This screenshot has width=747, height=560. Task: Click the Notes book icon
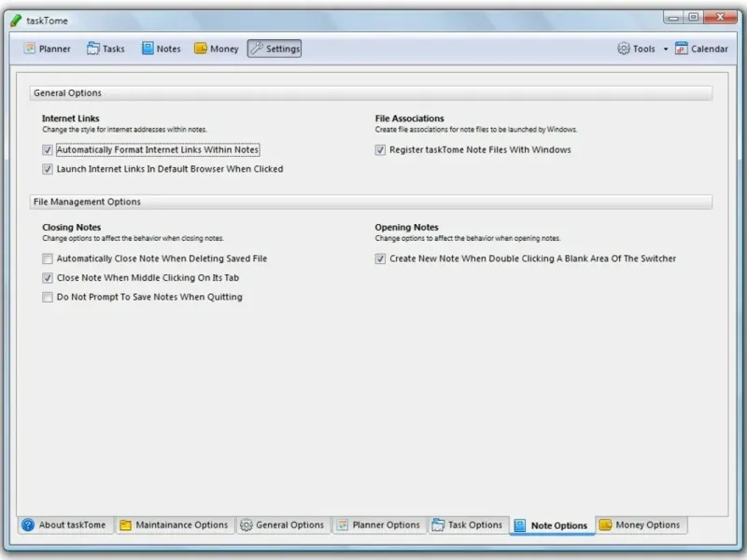coord(148,49)
